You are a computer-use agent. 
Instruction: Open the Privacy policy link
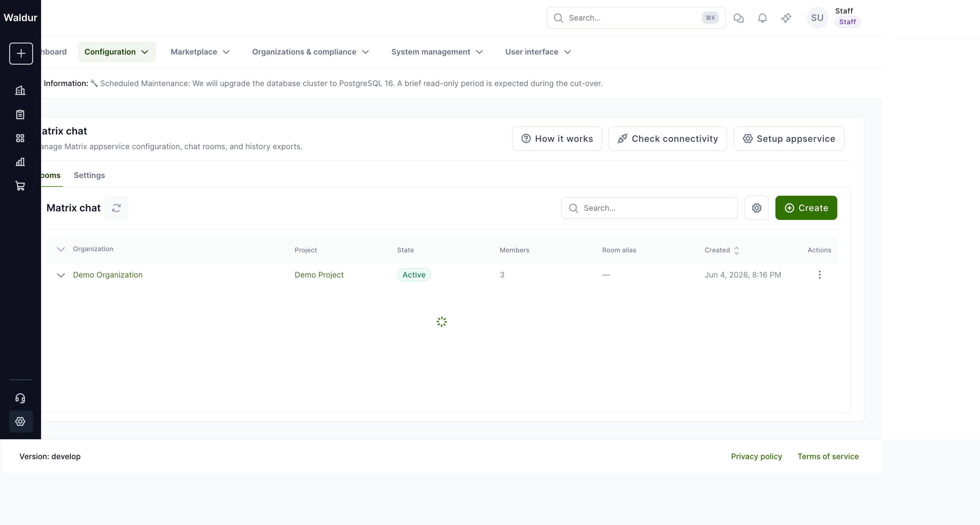pyautogui.click(x=756, y=456)
